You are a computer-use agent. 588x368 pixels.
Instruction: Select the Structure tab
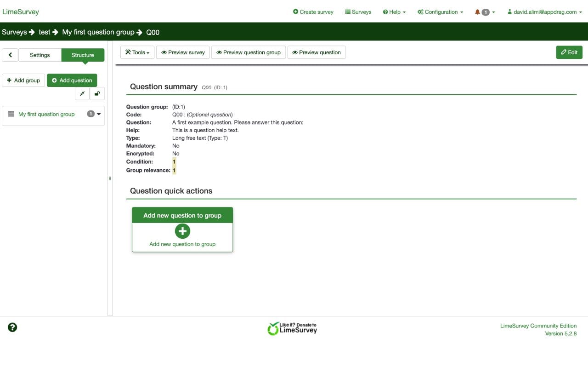83,55
